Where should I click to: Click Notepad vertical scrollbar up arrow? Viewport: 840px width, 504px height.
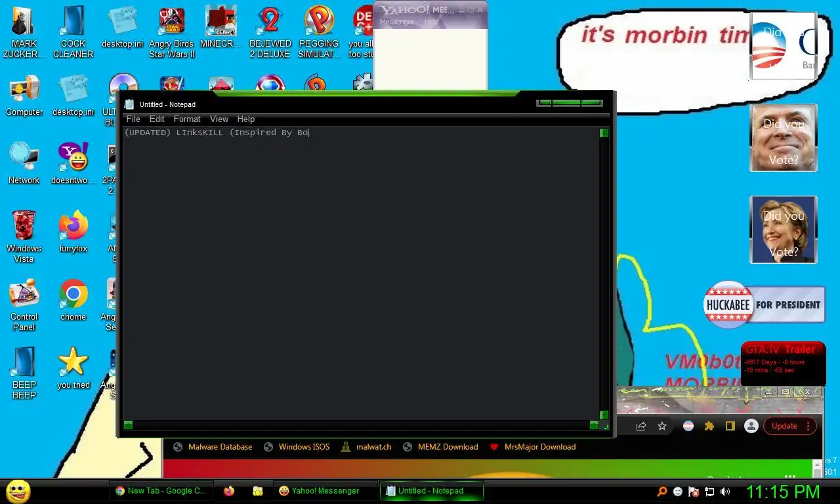604,133
